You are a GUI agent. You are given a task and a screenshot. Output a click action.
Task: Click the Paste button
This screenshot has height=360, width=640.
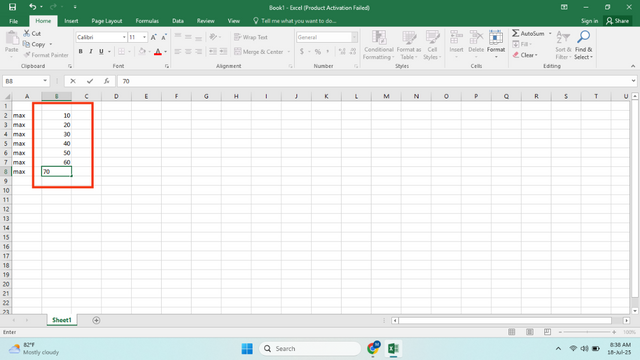click(x=12, y=43)
